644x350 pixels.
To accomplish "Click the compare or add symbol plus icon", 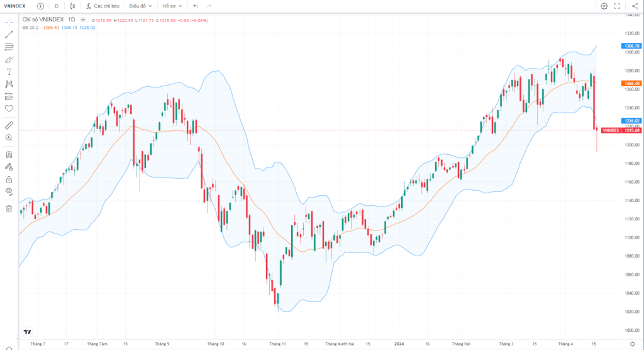I will (x=40, y=6).
